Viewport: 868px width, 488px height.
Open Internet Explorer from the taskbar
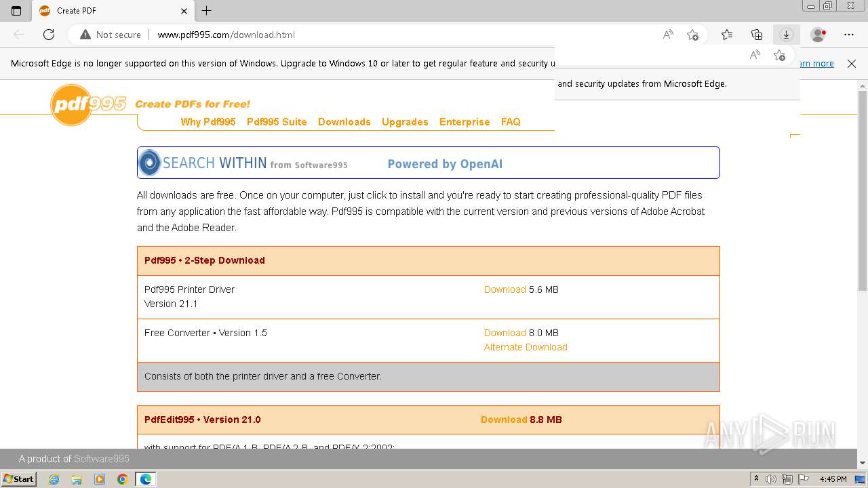tap(54, 479)
